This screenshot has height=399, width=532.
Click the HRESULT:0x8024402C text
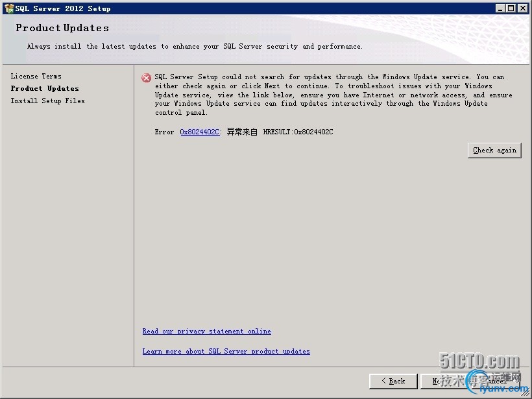pyautogui.click(x=298, y=132)
